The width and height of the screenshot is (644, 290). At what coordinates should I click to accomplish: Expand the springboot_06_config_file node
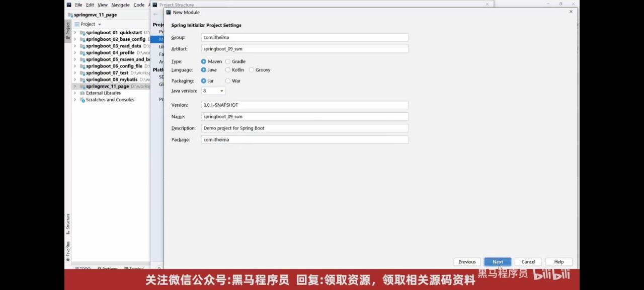coord(75,66)
